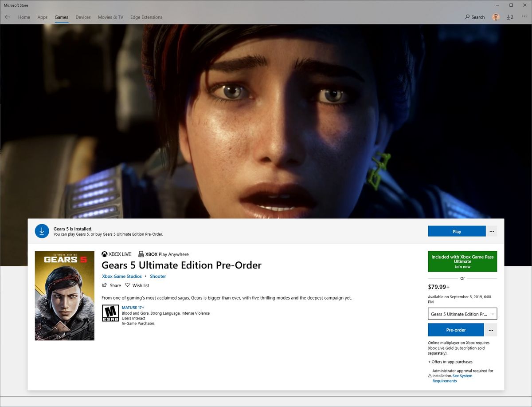
Task: Switch to the Apps tab
Action: pos(42,17)
